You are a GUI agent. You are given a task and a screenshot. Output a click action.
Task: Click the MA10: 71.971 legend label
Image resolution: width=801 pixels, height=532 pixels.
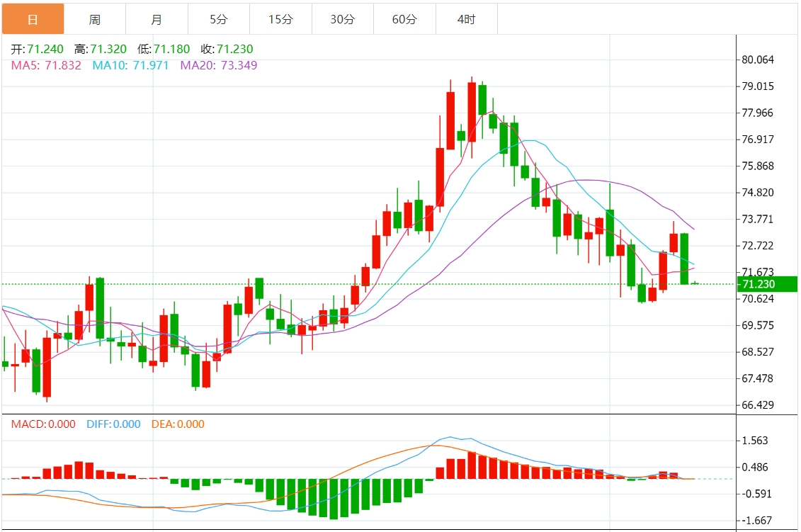click(130, 65)
